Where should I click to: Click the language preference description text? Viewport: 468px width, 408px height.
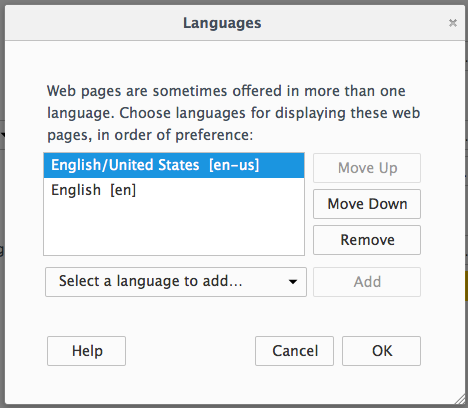pyautogui.click(x=233, y=113)
